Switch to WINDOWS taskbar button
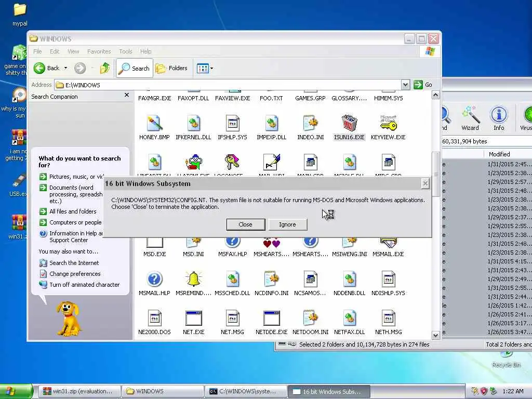This screenshot has height=399, width=532. point(163,391)
